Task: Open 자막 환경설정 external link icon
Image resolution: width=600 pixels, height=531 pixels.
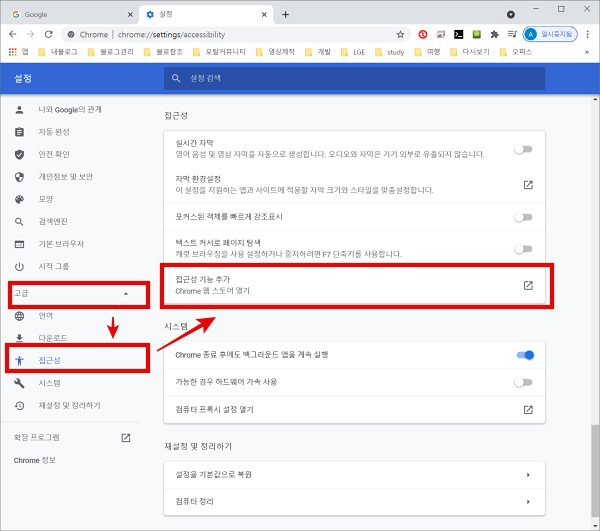Action: coord(528,185)
